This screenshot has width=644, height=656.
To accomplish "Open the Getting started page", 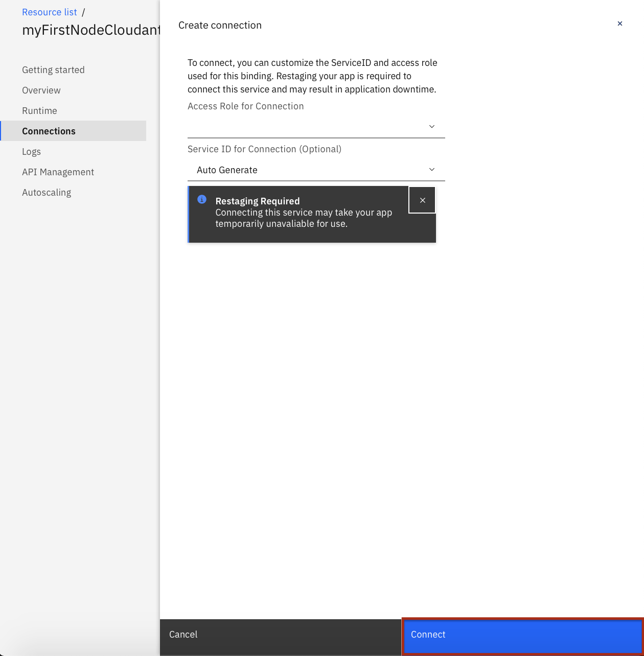I will 53,70.
